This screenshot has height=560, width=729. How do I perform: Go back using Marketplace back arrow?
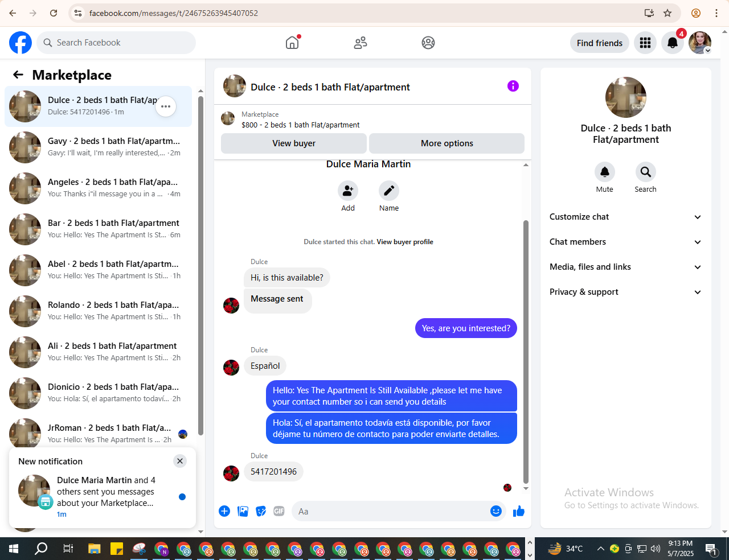pyautogui.click(x=18, y=75)
